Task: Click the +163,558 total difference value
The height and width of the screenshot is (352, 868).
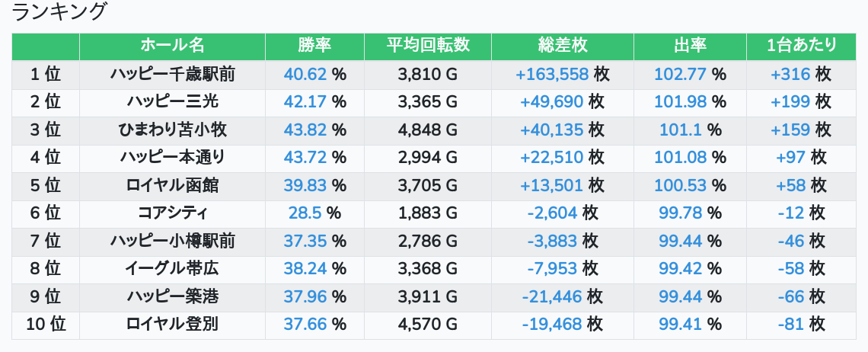Action: coord(552,74)
